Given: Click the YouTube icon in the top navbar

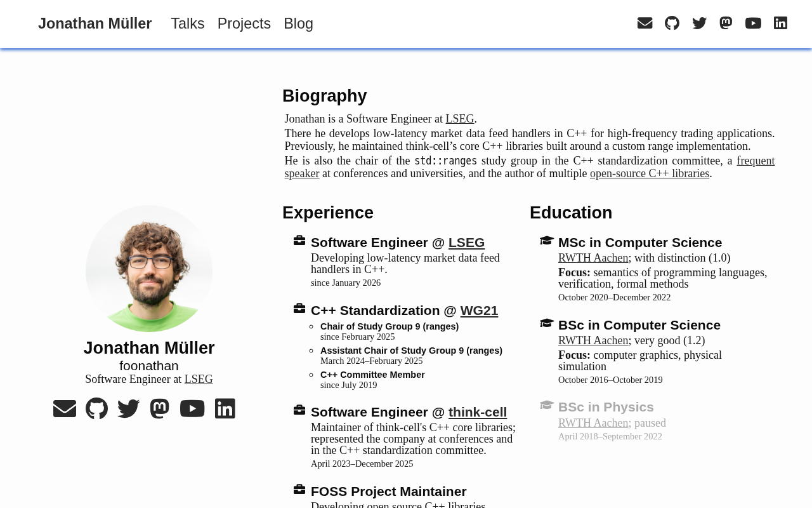Looking at the screenshot, I should (x=753, y=23).
